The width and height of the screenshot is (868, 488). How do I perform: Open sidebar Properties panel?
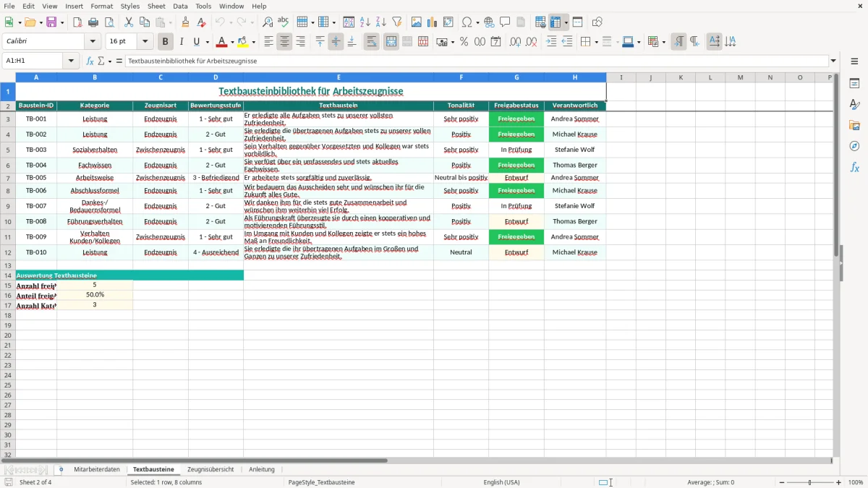point(854,84)
